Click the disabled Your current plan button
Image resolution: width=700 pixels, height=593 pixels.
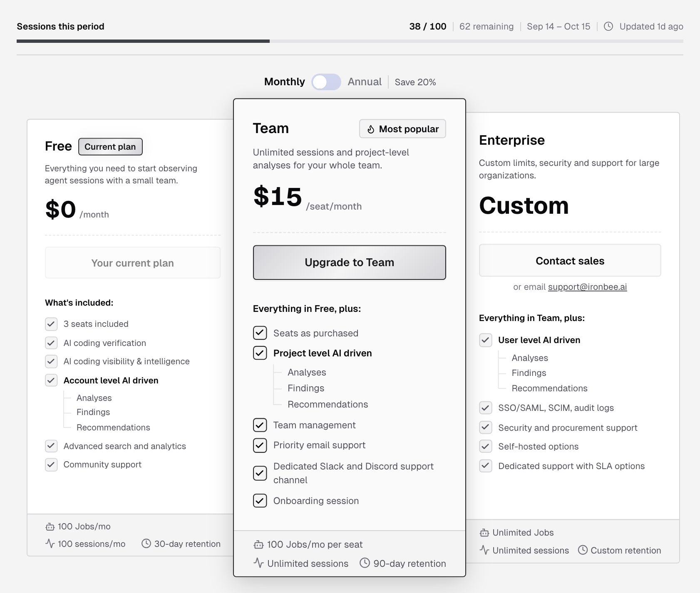pos(133,263)
